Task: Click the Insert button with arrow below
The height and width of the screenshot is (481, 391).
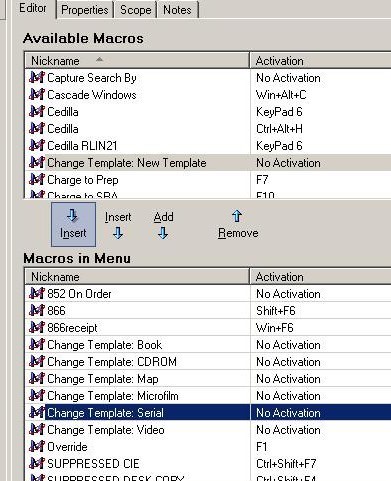Action: click(x=118, y=225)
